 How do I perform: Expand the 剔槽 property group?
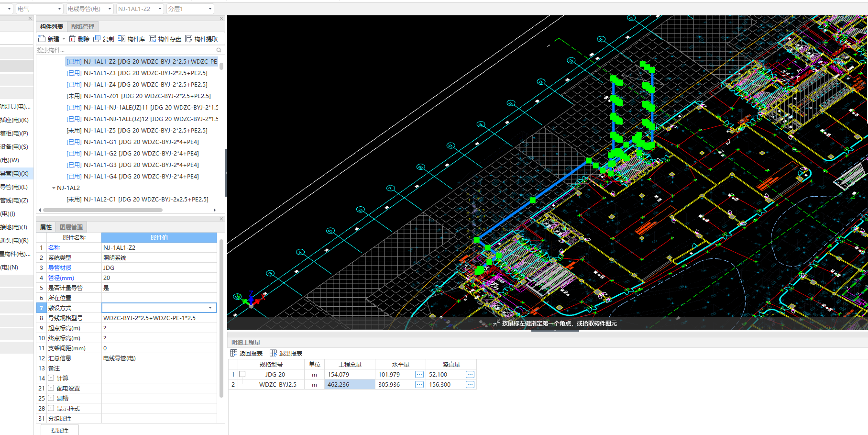(x=51, y=398)
